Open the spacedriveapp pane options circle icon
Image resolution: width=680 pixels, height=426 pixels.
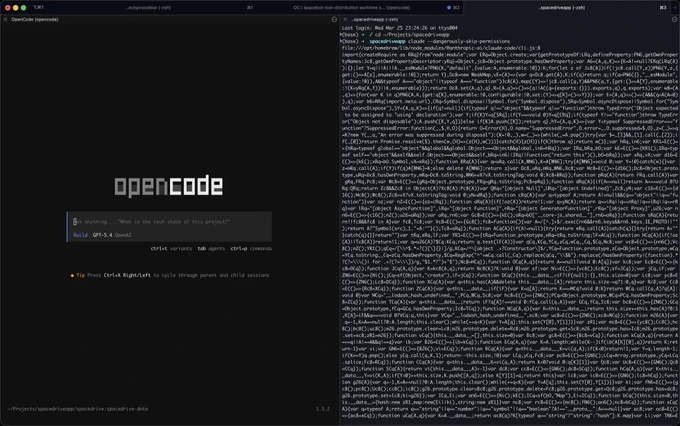pyautogui.click(x=674, y=19)
